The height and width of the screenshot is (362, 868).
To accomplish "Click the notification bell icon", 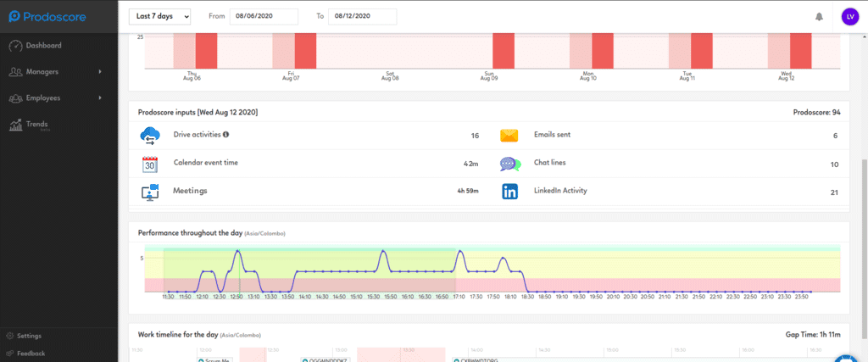I will (819, 16).
